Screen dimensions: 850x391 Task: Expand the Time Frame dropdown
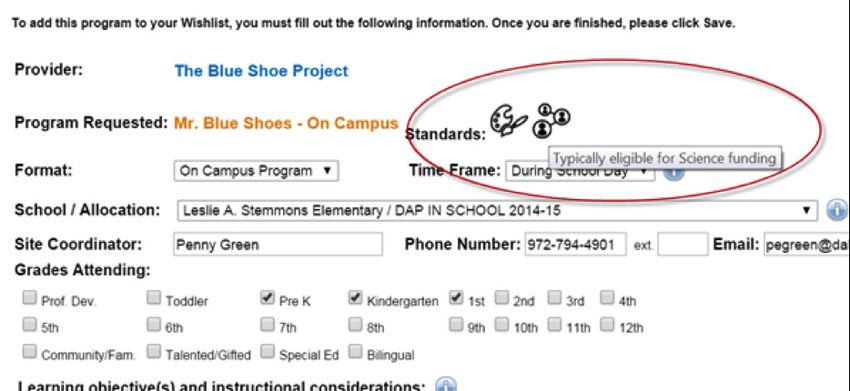tap(579, 171)
